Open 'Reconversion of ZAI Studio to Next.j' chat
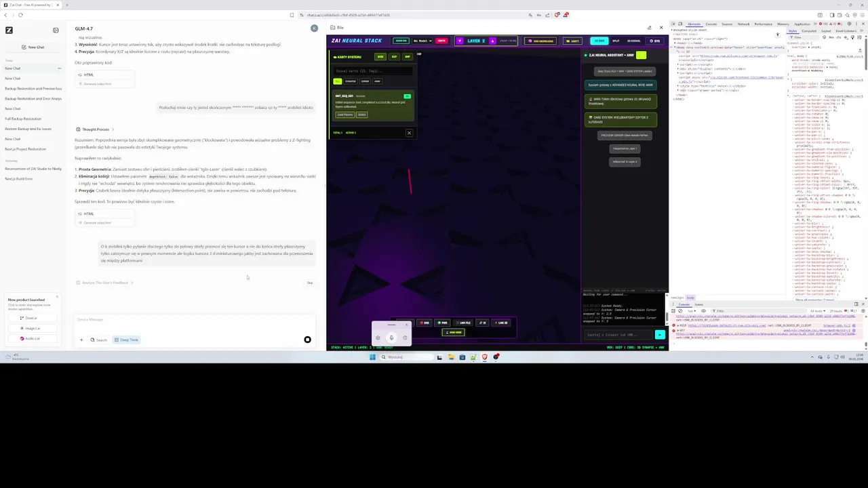868x488 pixels. [x=33, y=169]
